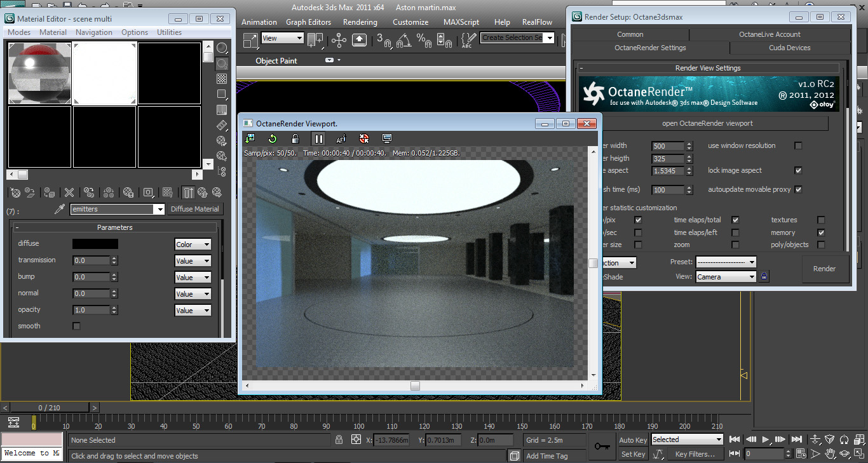Click the Render button
Viewport: 868px width, 463px height.
click(x=825, y=269)
